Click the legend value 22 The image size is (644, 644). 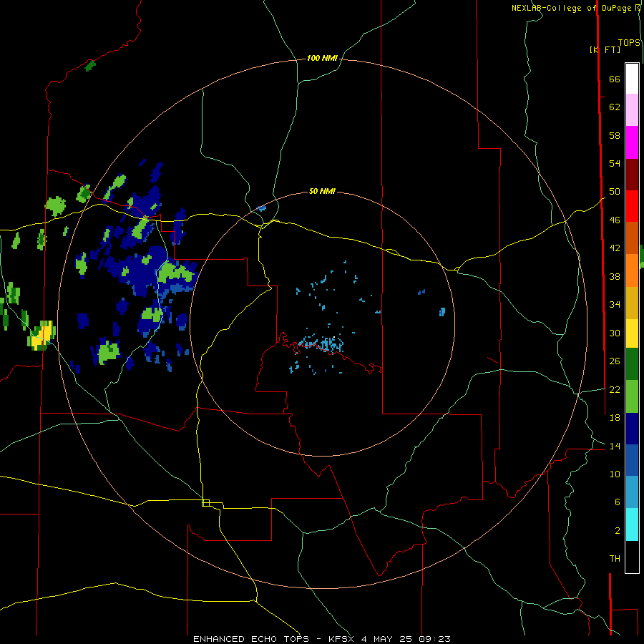click(x=615, y=389)
